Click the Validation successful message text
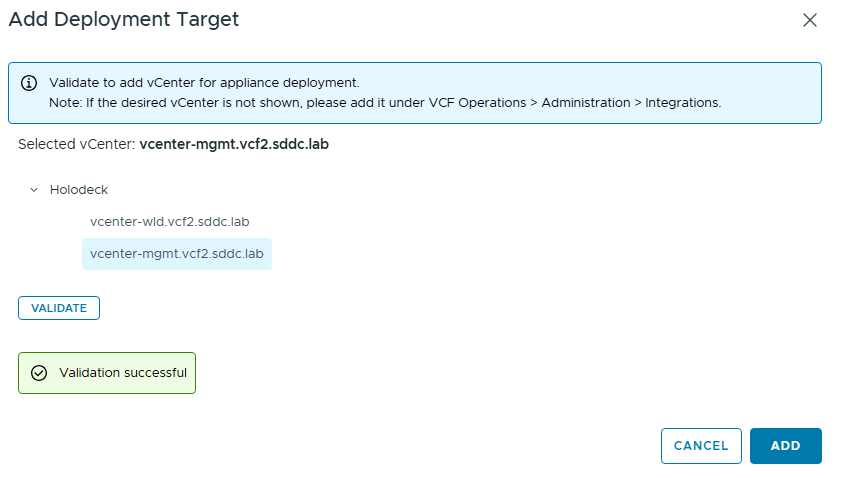The image size is (842, 478). coord(123,373)
